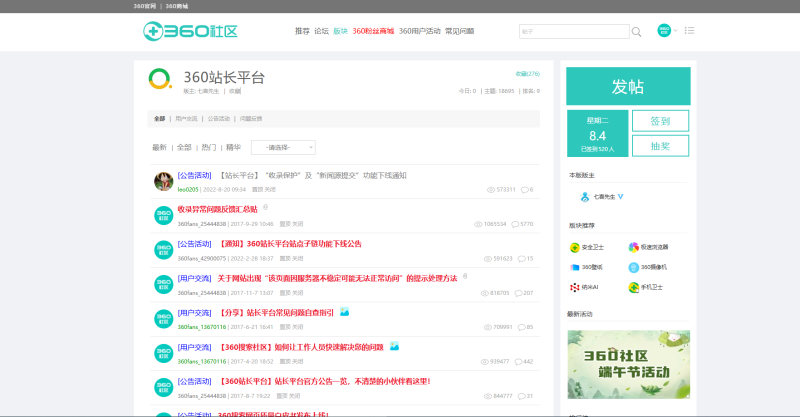
Task: Sort posts by 热门
Action: coord(209,148)
